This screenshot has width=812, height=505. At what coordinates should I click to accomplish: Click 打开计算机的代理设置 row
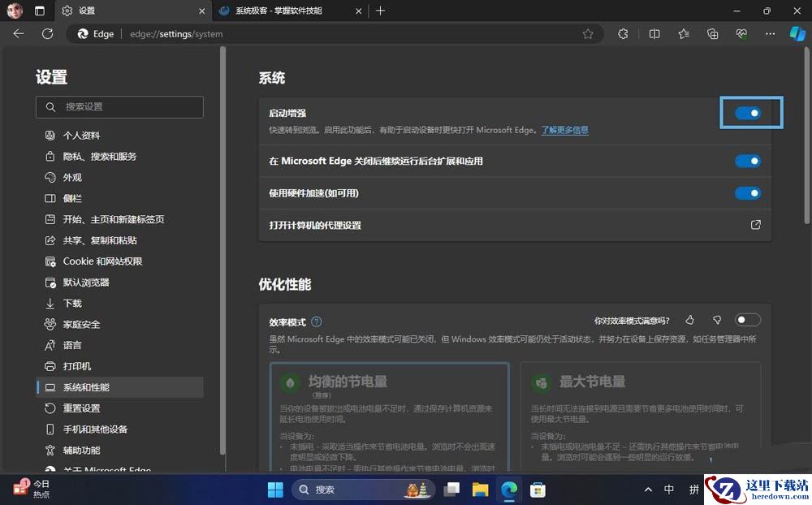(515, 225)
